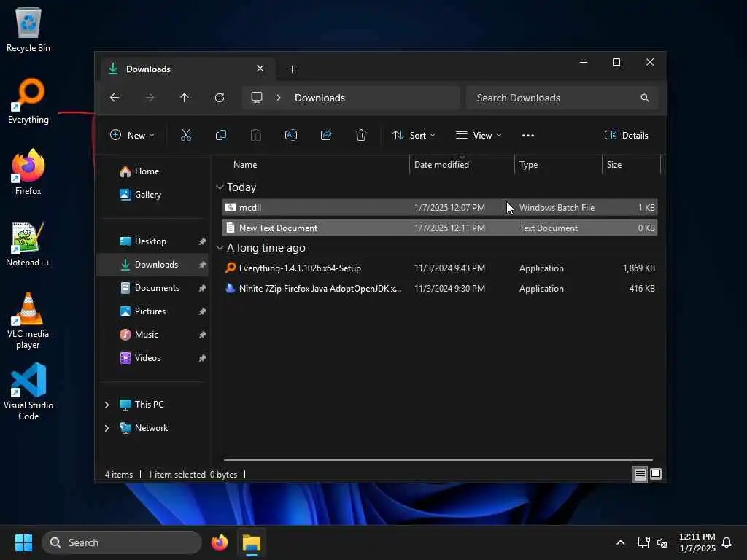Viewport: 747px width, 560px height.
Task: Collapse the Today group
Action: [220, 187]
